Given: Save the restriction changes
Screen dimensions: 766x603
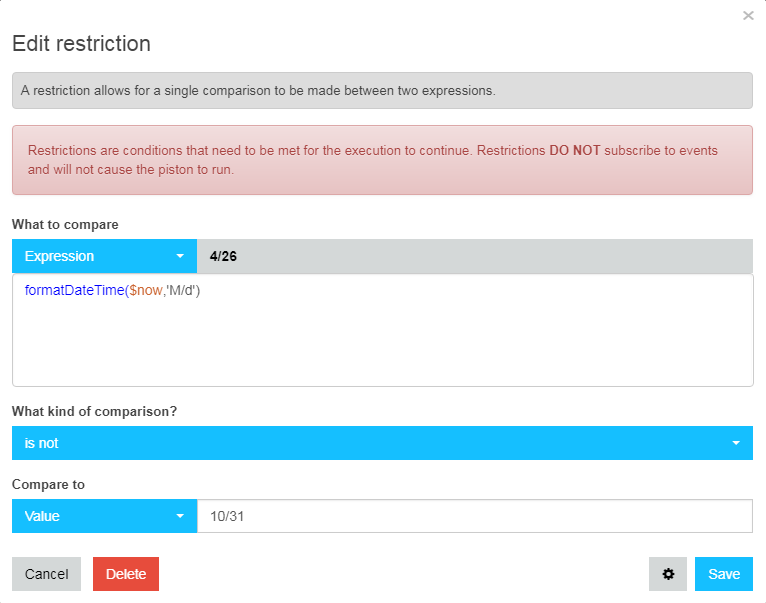Looking at the screenshot, I should click(724, 574).
